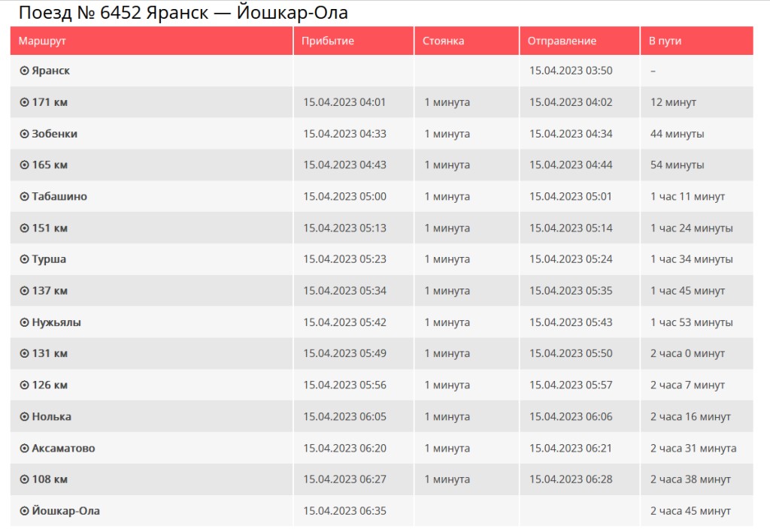Screen dimensions: 770x532
Task: Click the station marker icon beside Табашино
Action: click(24, 196)
